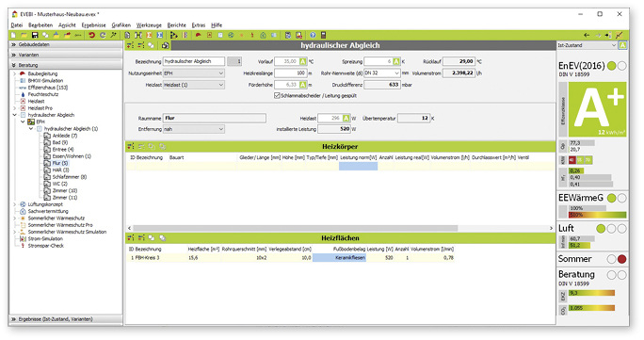
Task: Expand the Varianten panel
Action: (x=66, y=55)
